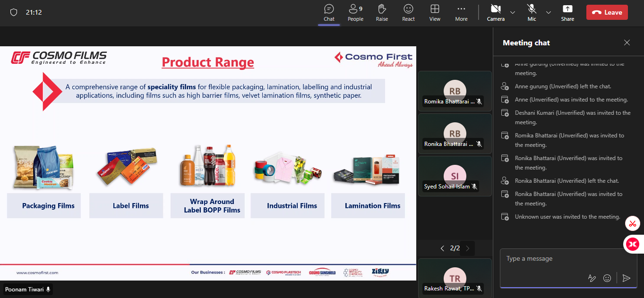Click the Zigly logo in footer

point(380,272)
